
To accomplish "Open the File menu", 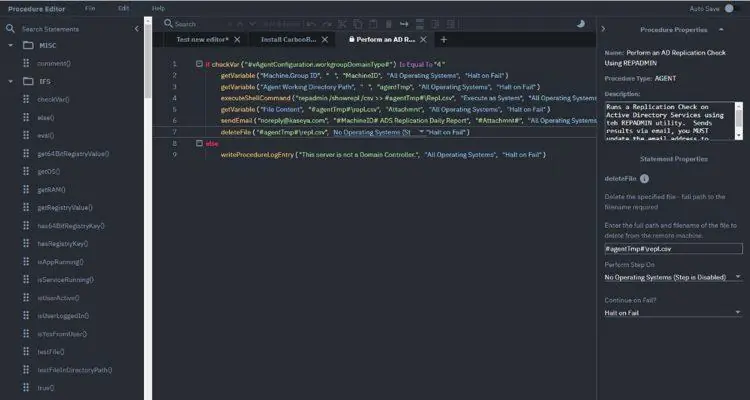I will (90, 9).
